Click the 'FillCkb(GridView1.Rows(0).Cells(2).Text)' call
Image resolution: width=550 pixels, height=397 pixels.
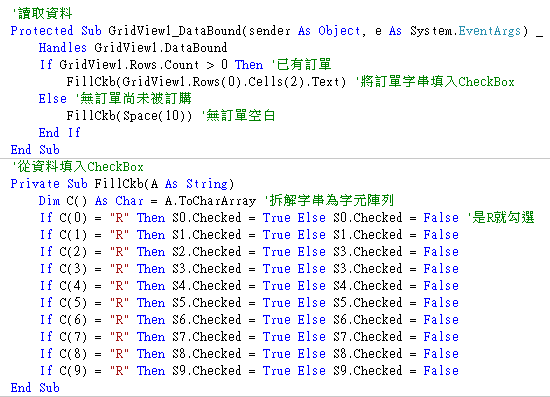[x=206, y=82]
